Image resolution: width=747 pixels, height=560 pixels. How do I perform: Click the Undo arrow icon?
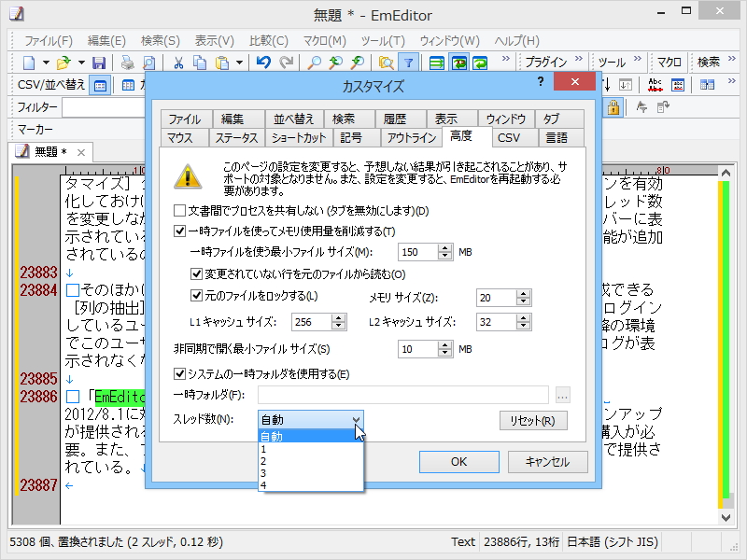[x=263, y=63]
